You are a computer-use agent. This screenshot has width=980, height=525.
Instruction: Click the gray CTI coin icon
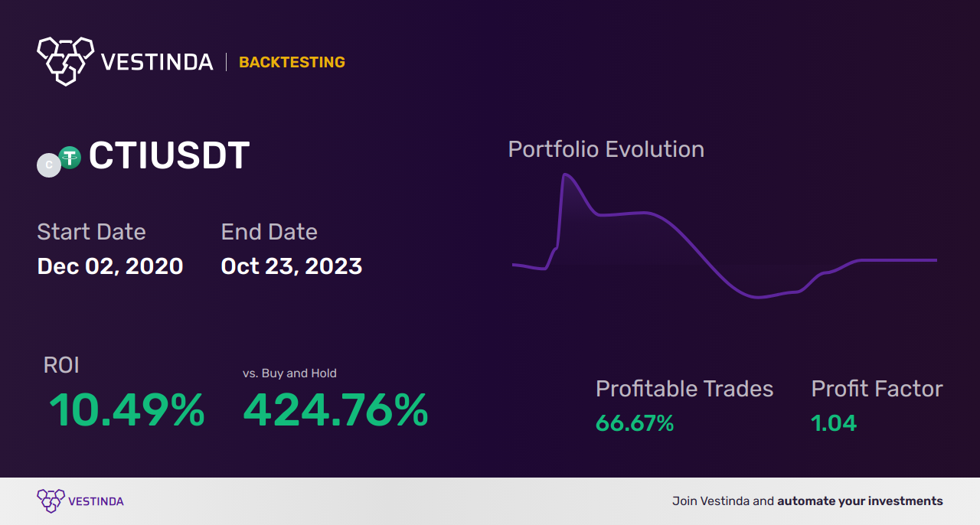(49, 165)
